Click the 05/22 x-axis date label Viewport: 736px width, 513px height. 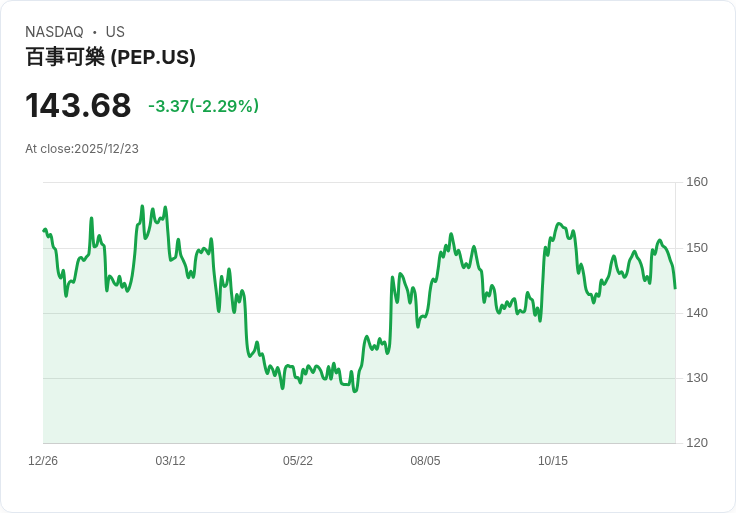tap(298, 460)
